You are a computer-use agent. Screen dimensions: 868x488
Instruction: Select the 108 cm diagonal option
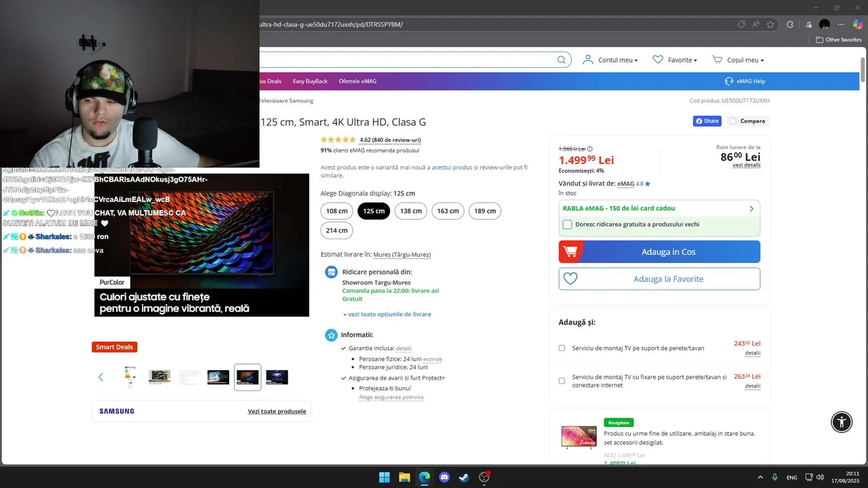point(337,211)
